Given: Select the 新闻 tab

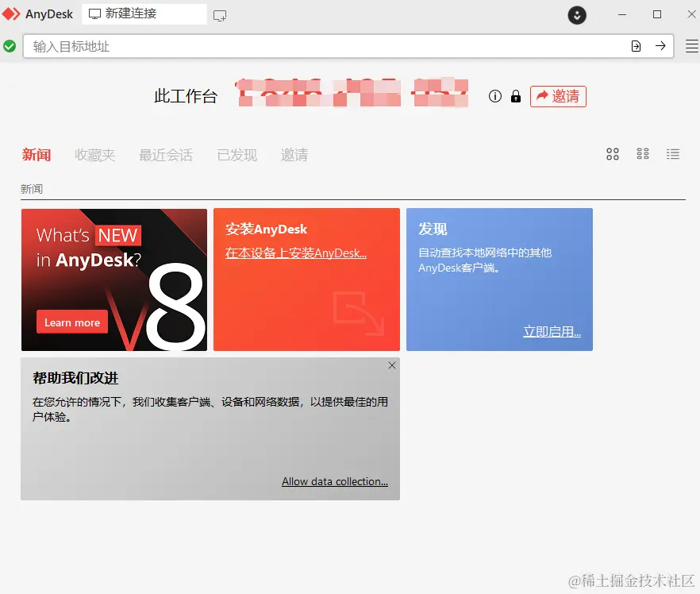Looking at the screenshot, I should 37,155.
